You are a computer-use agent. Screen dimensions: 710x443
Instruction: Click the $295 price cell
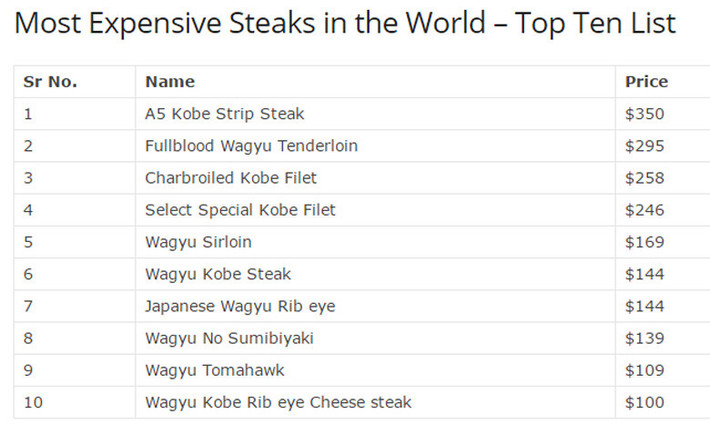pos(644,146)
